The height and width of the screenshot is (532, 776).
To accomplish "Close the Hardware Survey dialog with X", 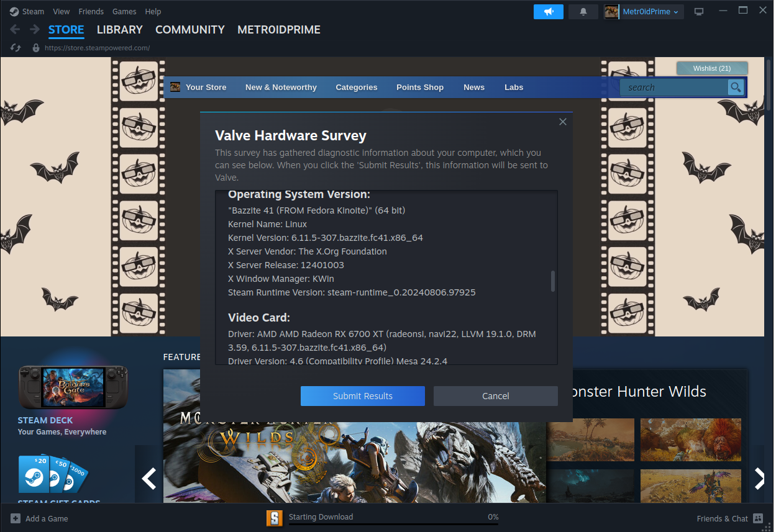I will [563, 122].
